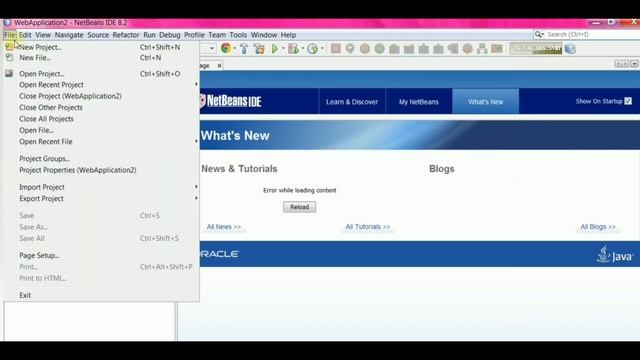This screenshot has height=360, width=640.
Task: Switch to the My NetBeans tab
Action: (x=419, y=101)
